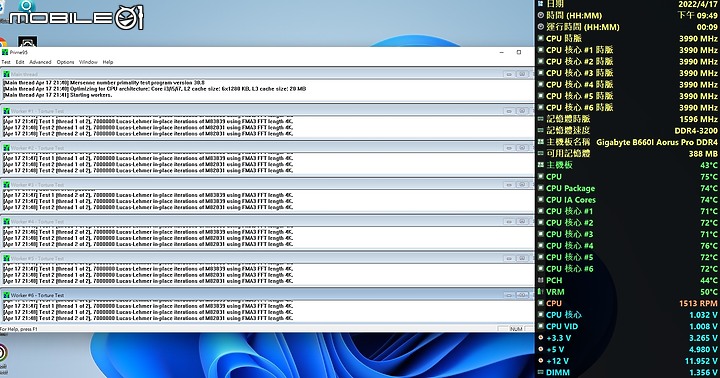This screenshot has width=720, height=378.
Task: Click the CPU 75°C temperature row
Action: [x=628, y=177]
